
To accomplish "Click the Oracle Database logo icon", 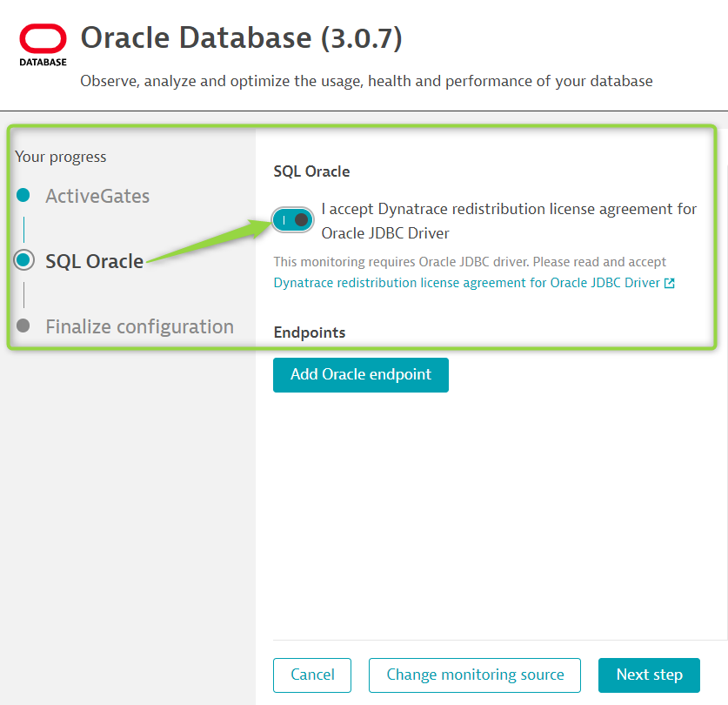I will (x=43, y=44).
